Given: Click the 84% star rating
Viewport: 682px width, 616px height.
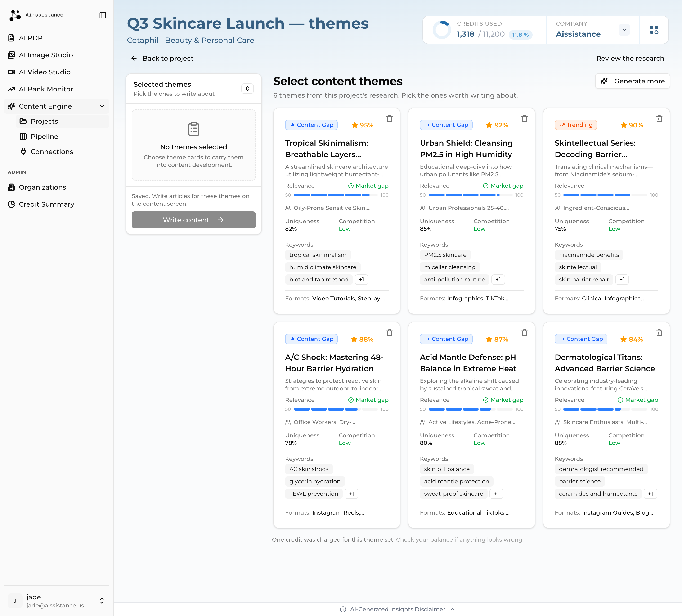Looking at the screenshot, I should [x=632, y=340].
